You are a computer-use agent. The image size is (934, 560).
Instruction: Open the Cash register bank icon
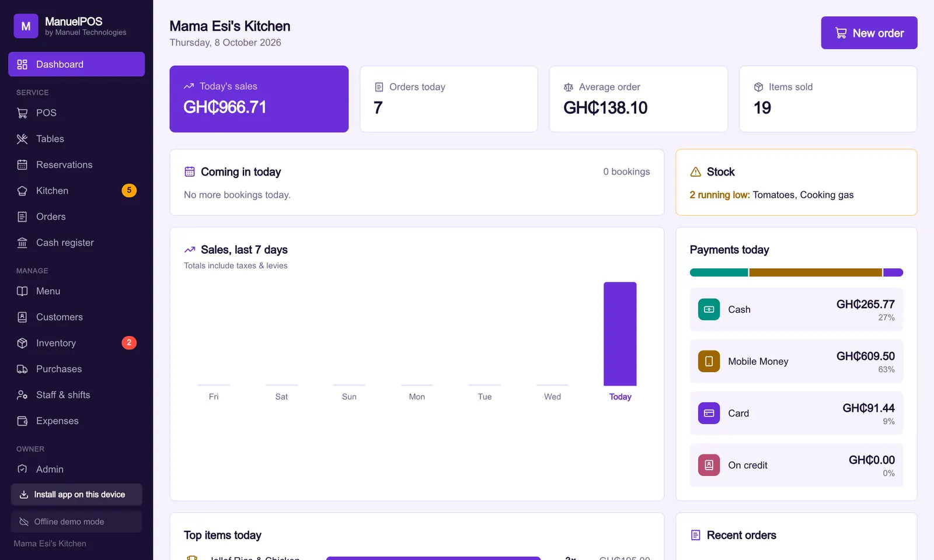[22, 243]
